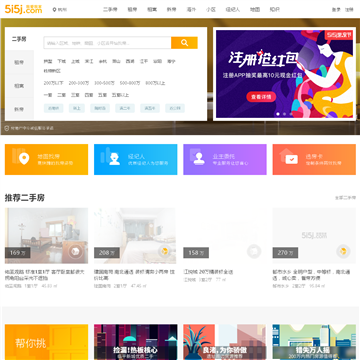Select the second carousel dot on the banner

(284, 114)
